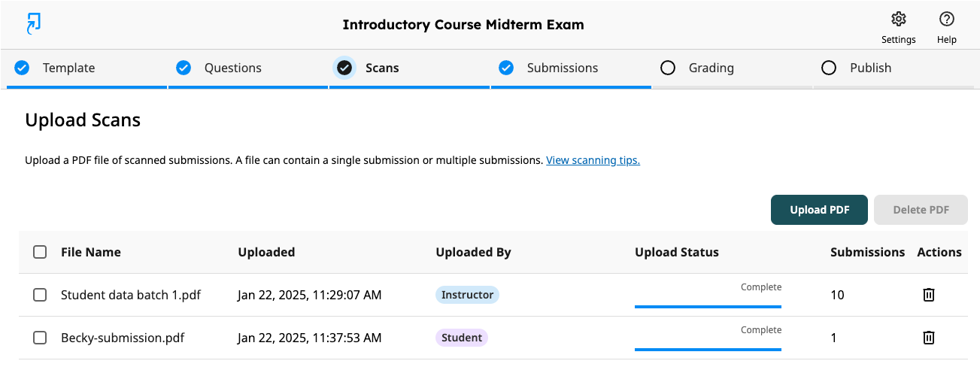Click the app logo icon
980x370 pixels.
(x=33, y=24)
